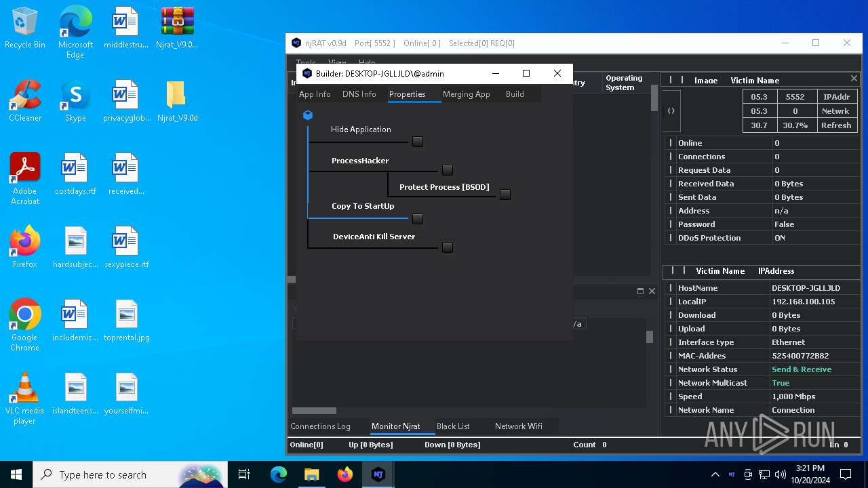Click the Refresh cell in stats grid
The height and width of the screenshot is (488, 868).
click(836, 125)
